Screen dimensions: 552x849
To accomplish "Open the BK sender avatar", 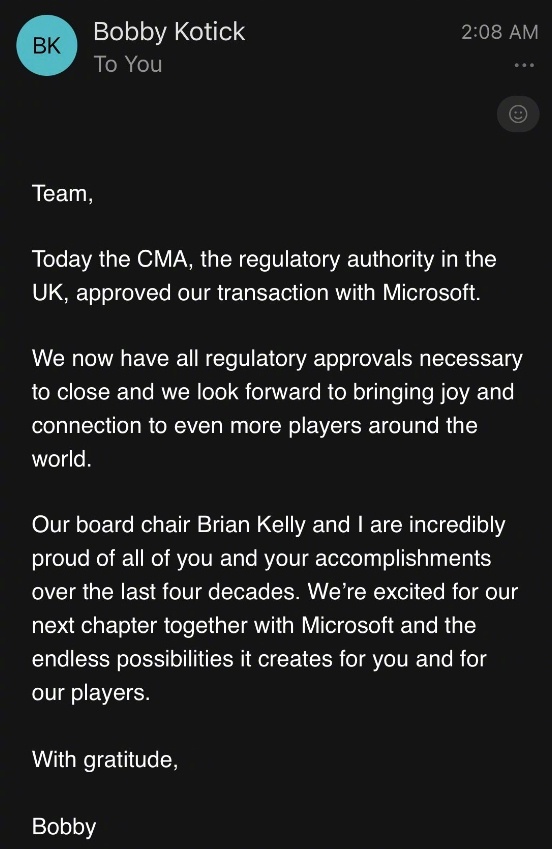I will coord(47,45).
